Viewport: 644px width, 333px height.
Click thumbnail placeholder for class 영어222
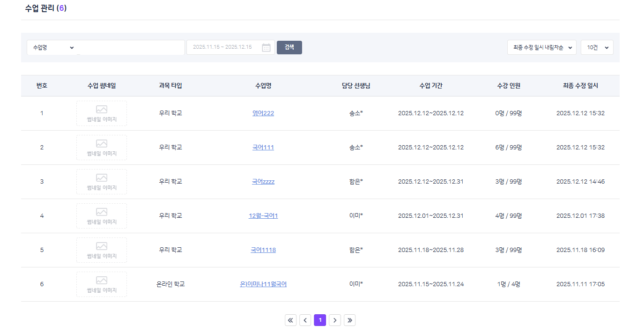(x=102, y=113)
